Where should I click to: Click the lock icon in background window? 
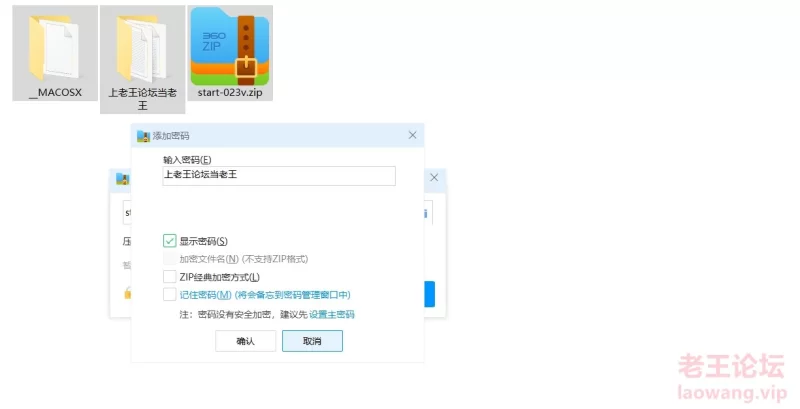pyautogui.click(x=128, y=293)
